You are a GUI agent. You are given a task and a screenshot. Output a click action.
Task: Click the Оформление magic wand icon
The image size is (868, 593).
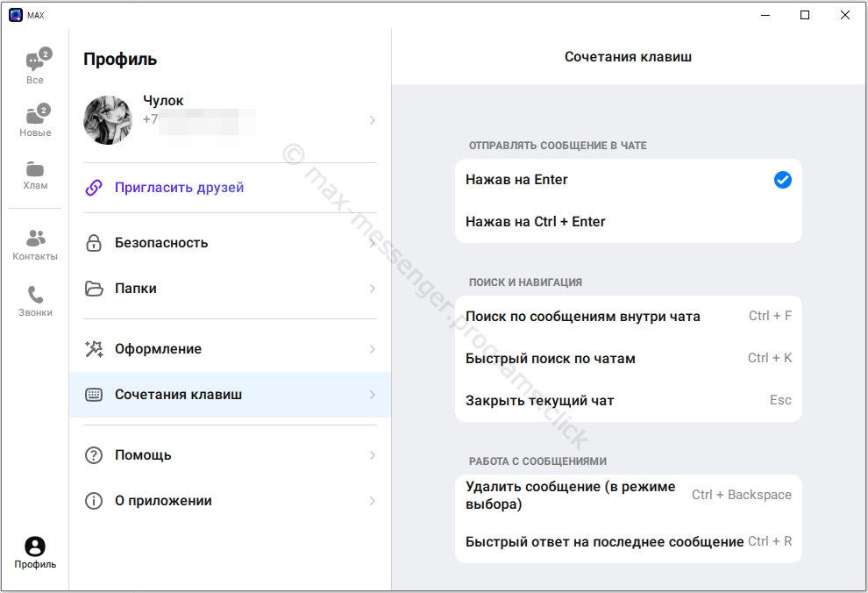[x=95, y=348]
